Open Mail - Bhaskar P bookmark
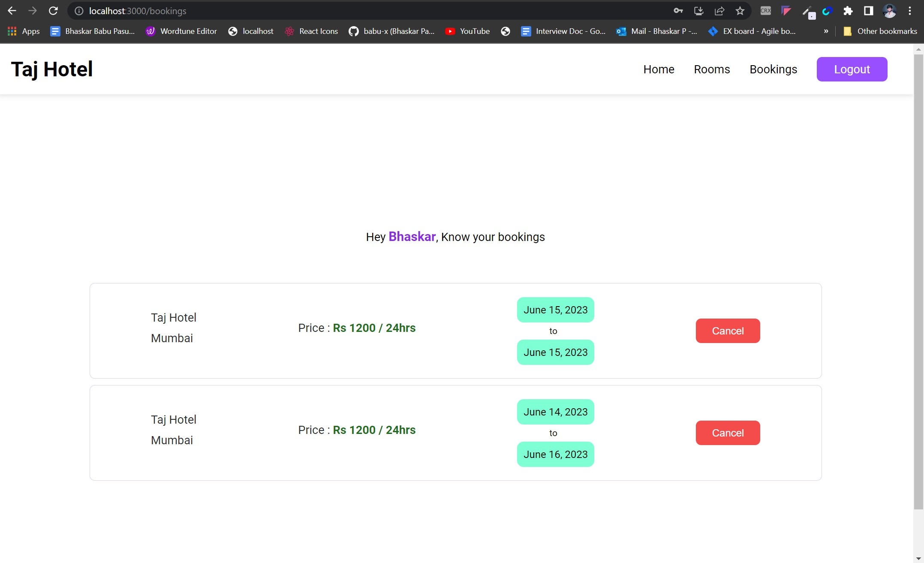The height and width of the screenshot is (563, 924). pyautogui.click(x=656, y=31)
